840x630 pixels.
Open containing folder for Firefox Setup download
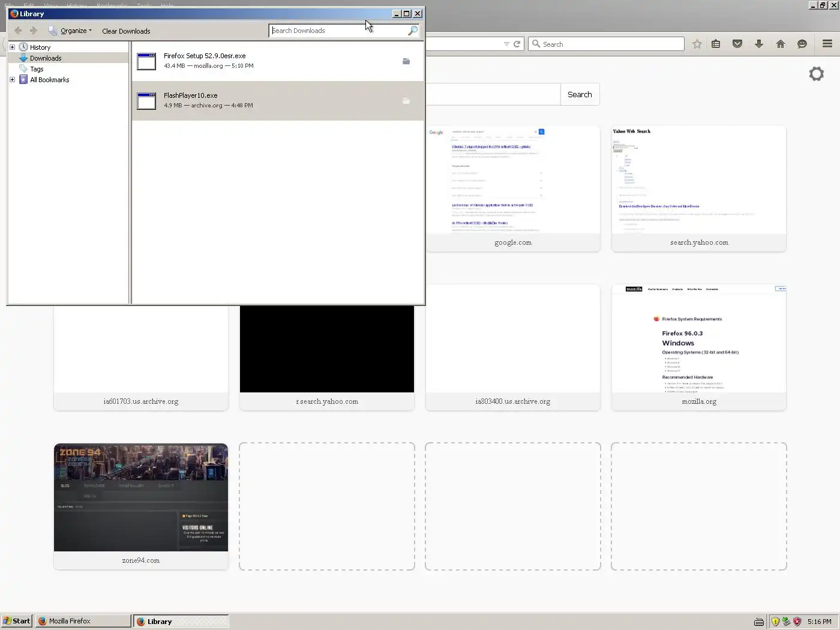click(406, 61)
